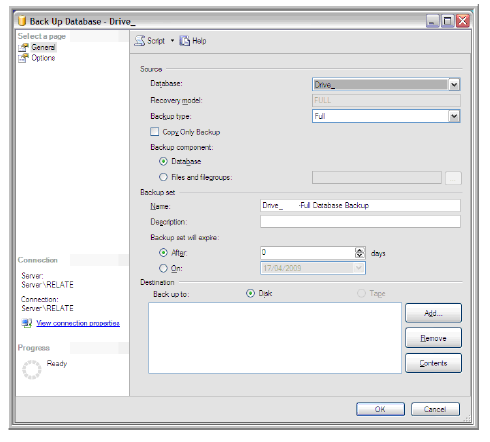The image size is (490, 442).
Task: Click the filegroups browse ellipsis button
Action: click(x=453, y=178)
